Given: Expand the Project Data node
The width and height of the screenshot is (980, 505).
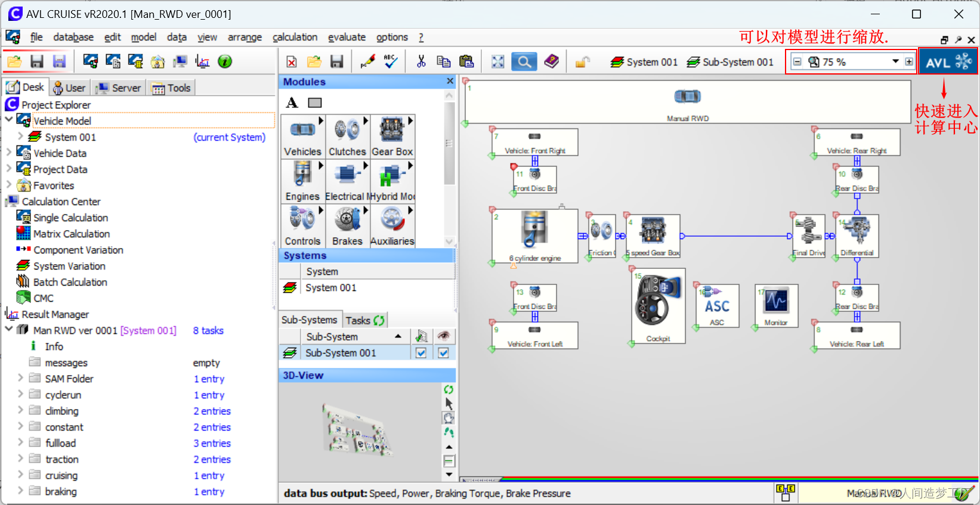Looking at the screenshot, I should tap(9, 169).
